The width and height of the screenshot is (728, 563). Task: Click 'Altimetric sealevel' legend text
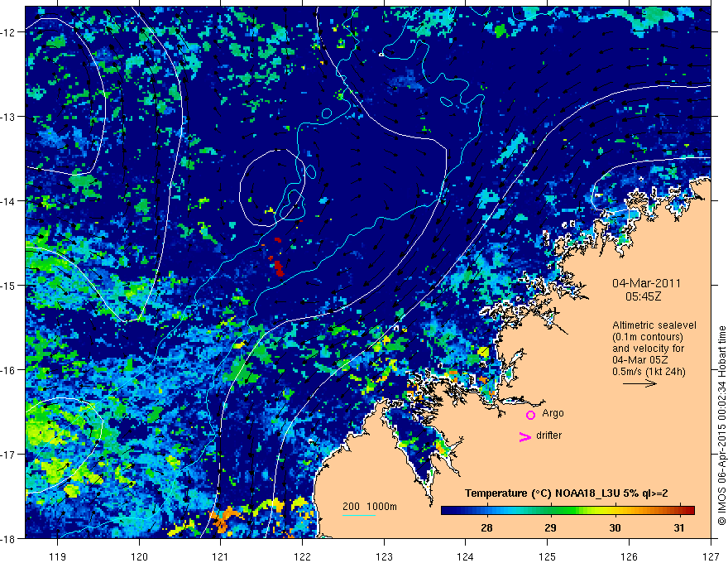coord(654,325)
